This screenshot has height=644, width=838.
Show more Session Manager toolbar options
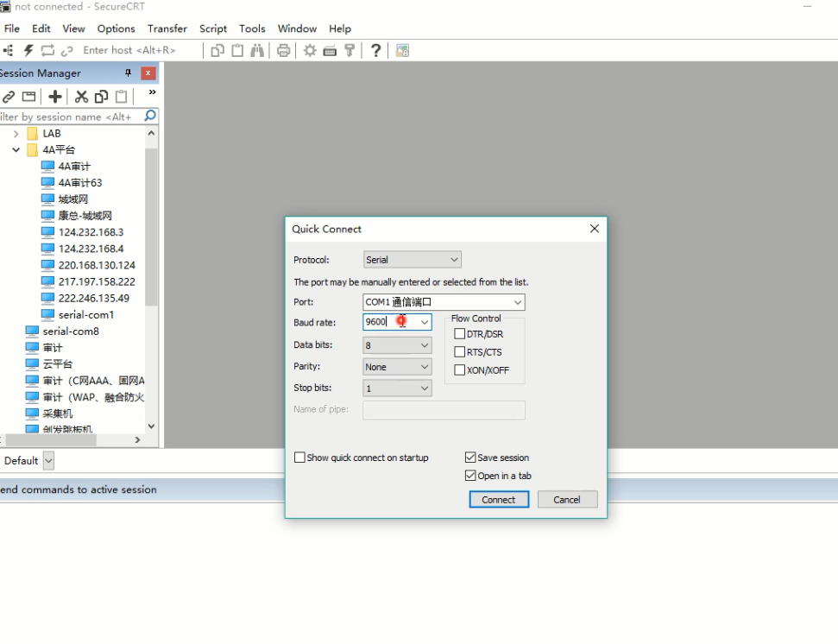coord(152,92)
